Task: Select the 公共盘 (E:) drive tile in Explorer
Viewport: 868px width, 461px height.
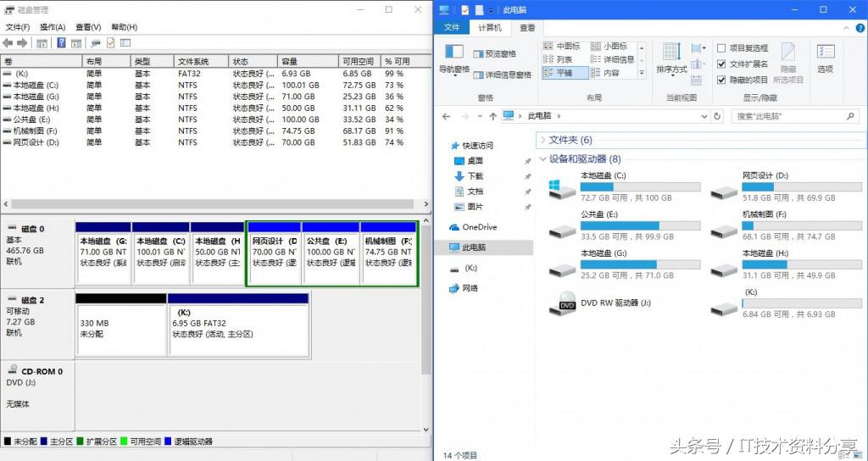Action: coord(625,225)
